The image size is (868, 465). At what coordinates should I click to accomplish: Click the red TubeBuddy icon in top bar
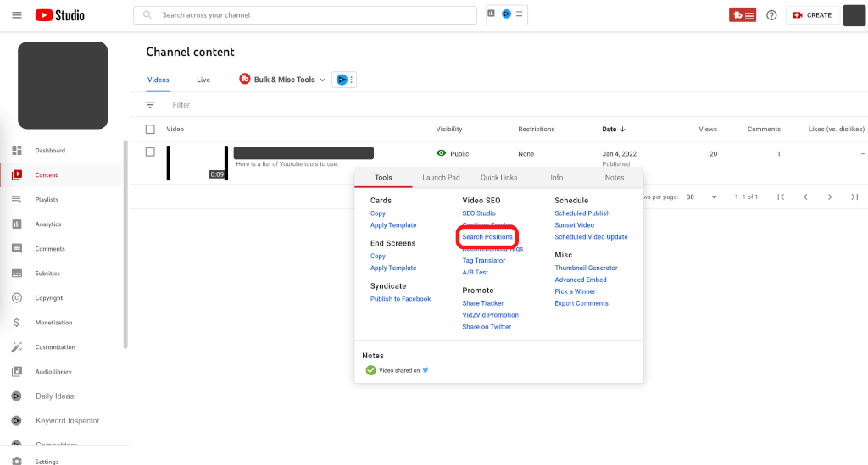click(743, 15)
